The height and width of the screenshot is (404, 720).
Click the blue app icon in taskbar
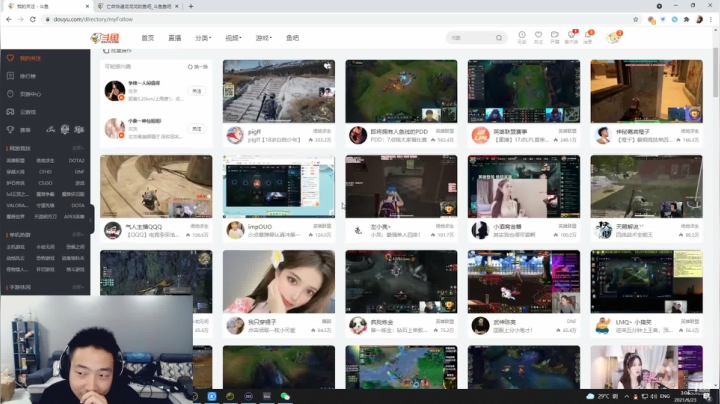tap(212, 396)
